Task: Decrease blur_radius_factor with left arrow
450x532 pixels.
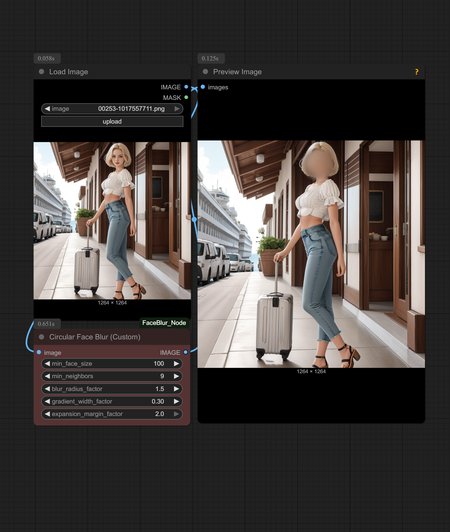Action: [x=47, y=389]
